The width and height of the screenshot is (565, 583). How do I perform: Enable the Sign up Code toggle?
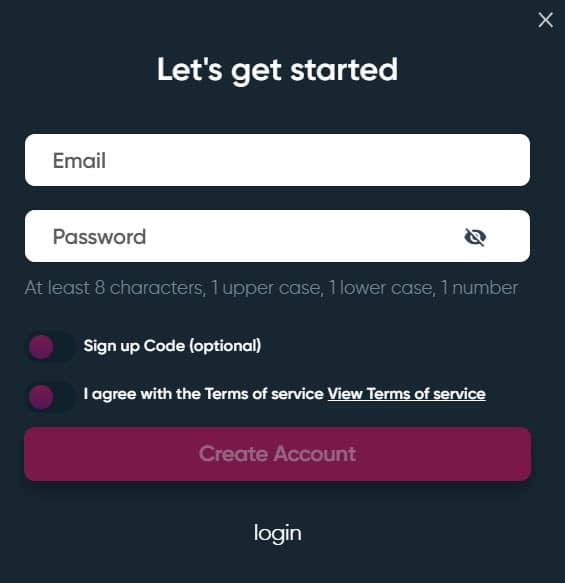pos(50,347)
